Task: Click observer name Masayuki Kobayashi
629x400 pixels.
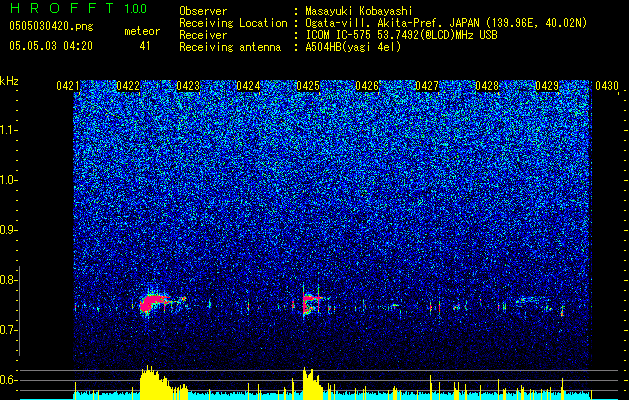Action: click(358, 11)
